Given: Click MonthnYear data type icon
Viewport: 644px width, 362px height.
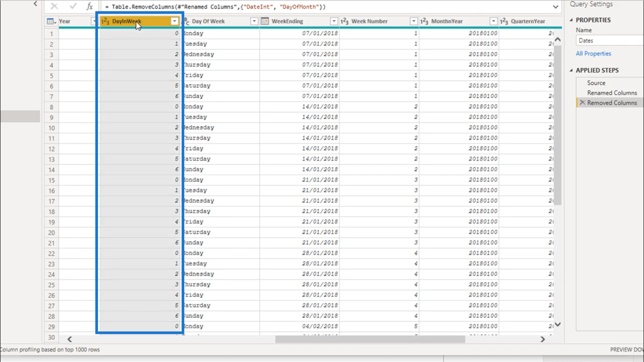Looking at the screenshot, I should (424, 21).
